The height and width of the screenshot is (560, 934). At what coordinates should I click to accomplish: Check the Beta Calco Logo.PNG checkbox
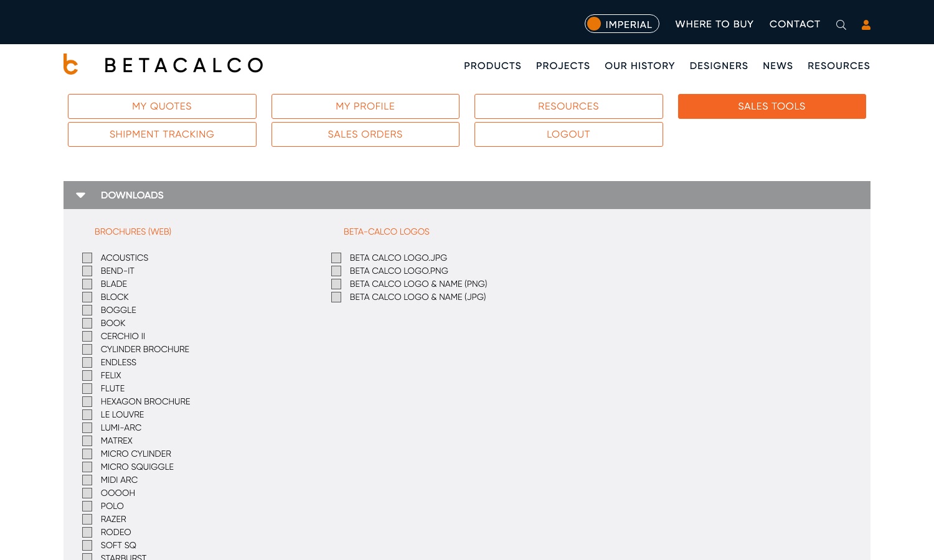(336, 271)
